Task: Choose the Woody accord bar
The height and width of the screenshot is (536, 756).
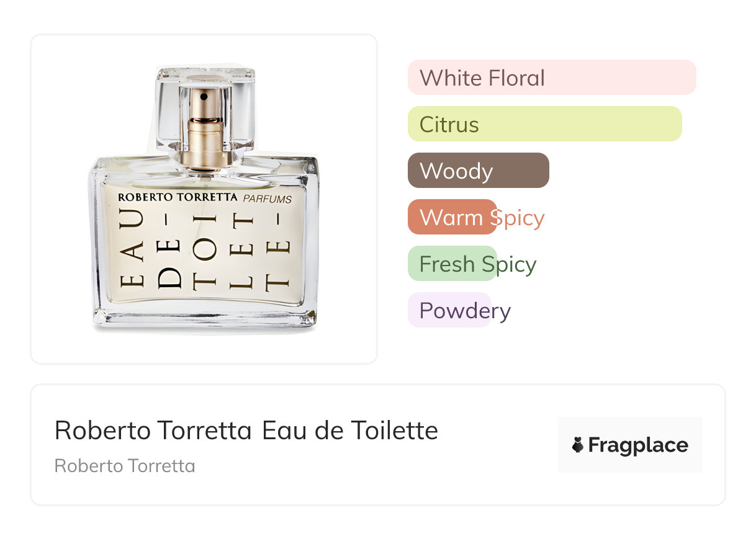Action: click(x=478, y=171)
